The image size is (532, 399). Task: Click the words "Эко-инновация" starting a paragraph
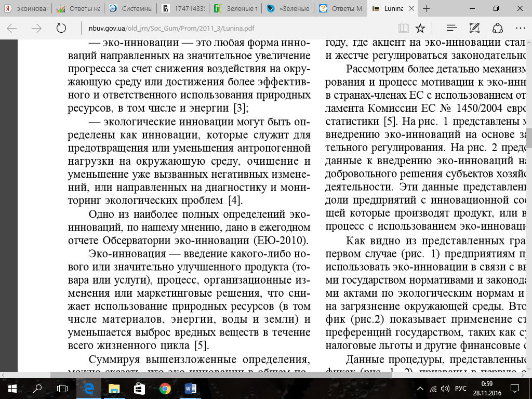pyautogui.click(x=127, y=254)
